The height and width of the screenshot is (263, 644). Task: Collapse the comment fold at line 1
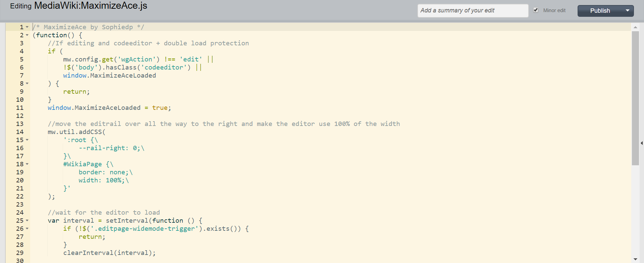27,27
